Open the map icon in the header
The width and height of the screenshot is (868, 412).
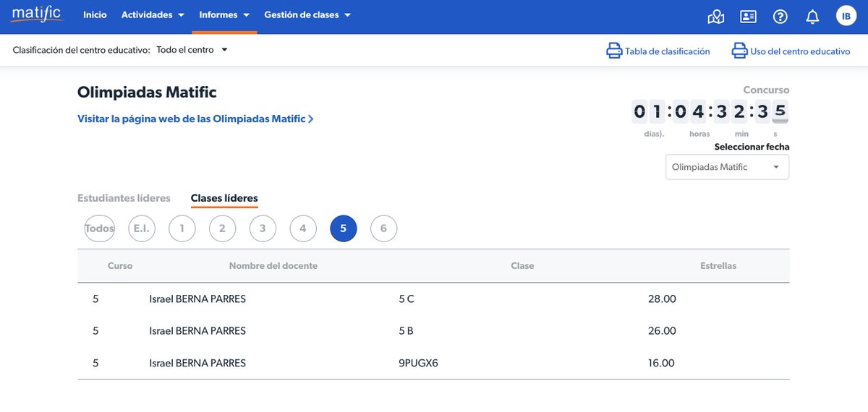point(716,16)
